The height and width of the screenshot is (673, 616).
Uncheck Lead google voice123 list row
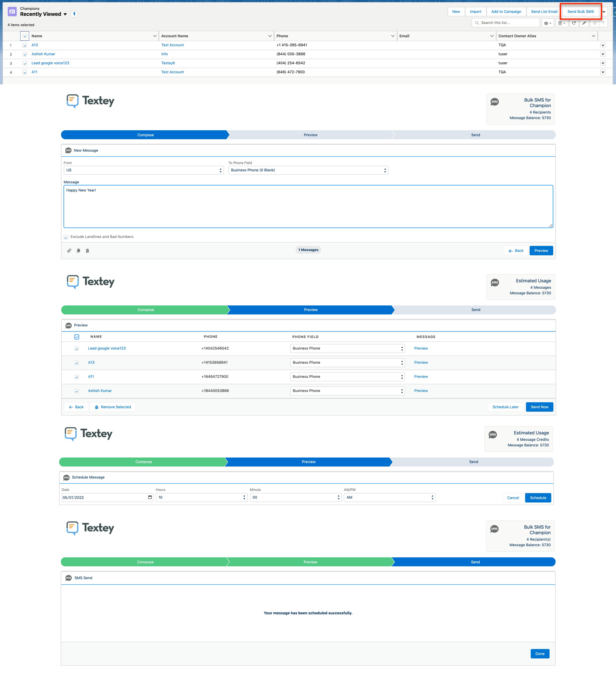click(x=24, y=63)
